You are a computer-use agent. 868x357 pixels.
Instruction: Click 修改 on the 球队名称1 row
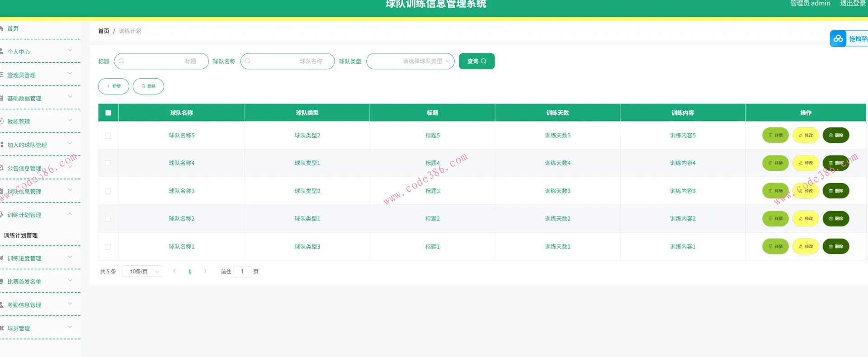point(806,247)
